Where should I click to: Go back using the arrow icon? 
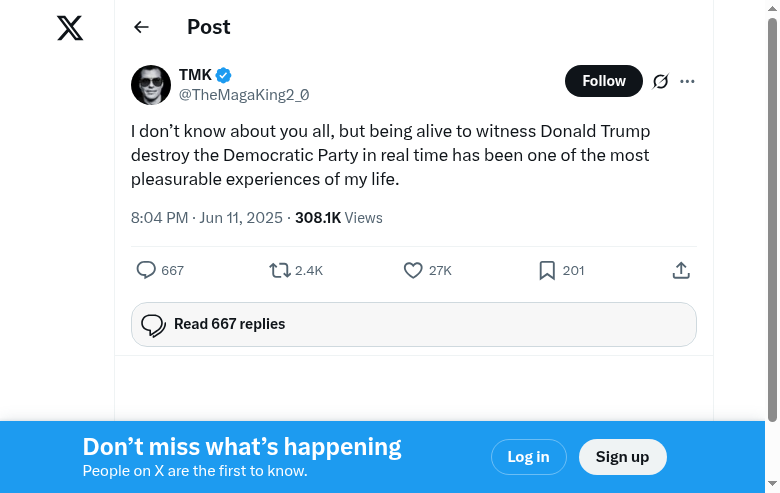pos(141,28)
